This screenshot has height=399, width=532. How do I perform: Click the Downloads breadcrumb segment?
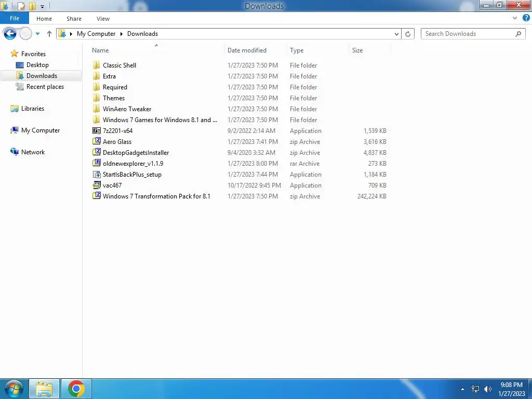tap(142, 34)
